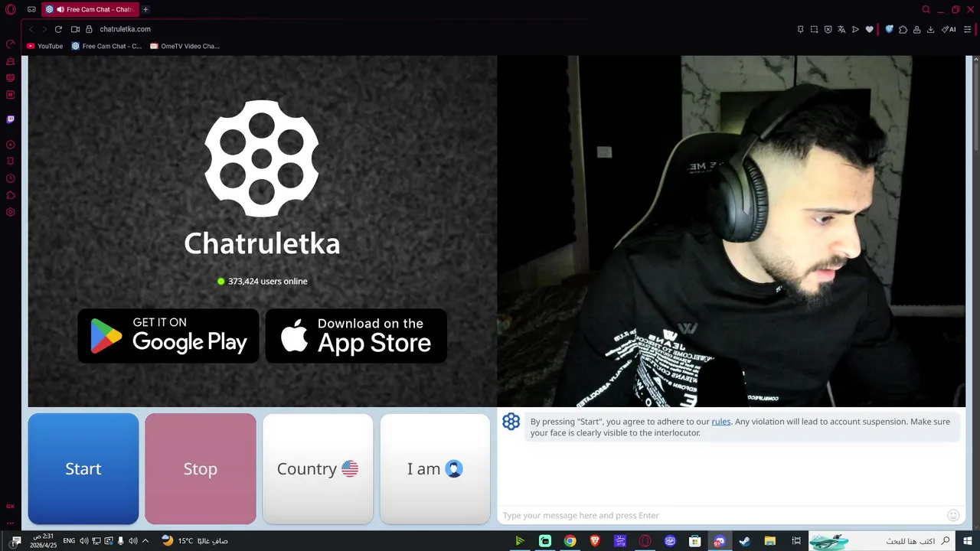Click the Start button
The width and height of the screenshot is (980, 551).
(83, 468)
